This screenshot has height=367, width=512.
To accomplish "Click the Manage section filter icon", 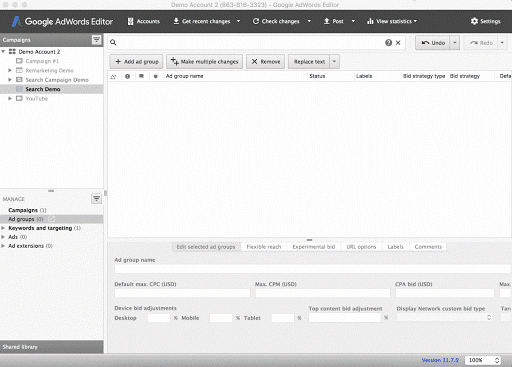I will pyautogui.click(x=96, y=199).
